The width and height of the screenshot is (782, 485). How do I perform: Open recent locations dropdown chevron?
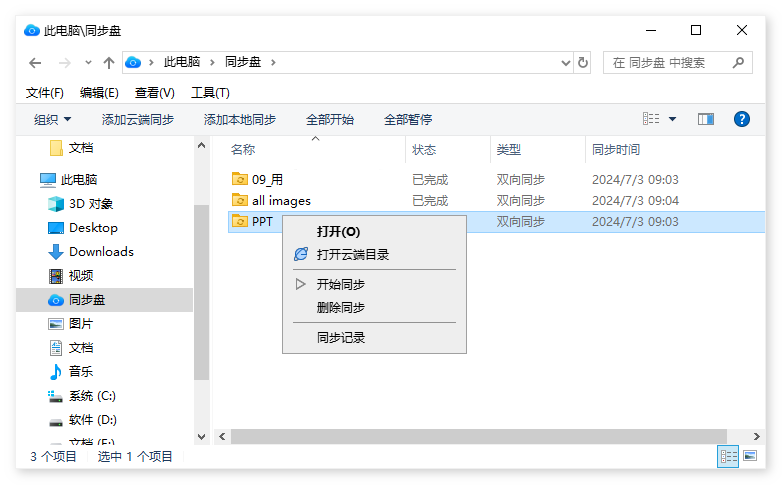tap(88, 63)
